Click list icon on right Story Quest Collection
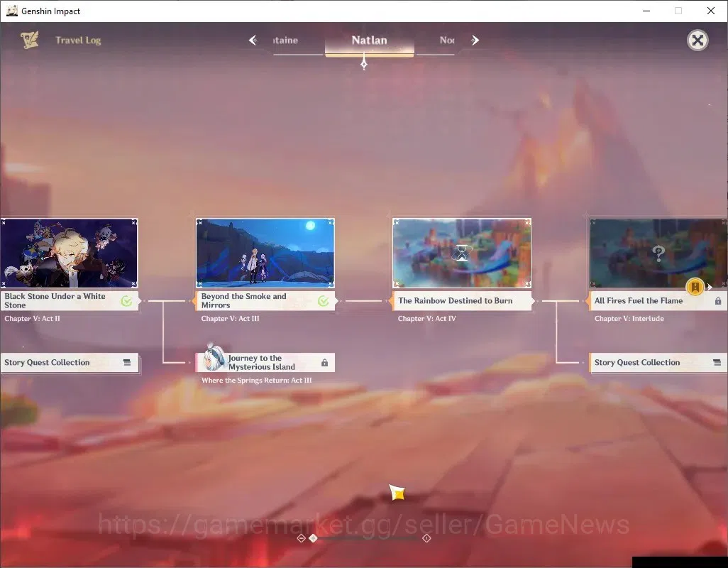Screen dimensions: 728x568 point(717,362)
